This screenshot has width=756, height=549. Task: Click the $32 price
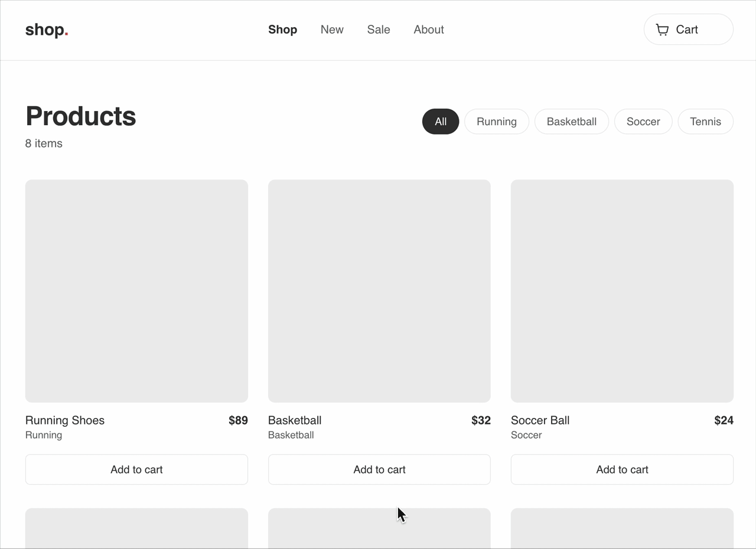coord(481,420)
